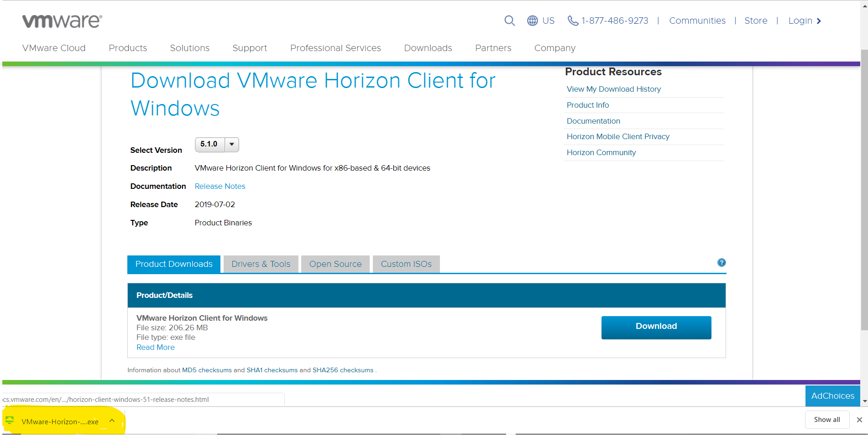Switch to the Drivers & Tools tab
868x437 pixels.
261,264
